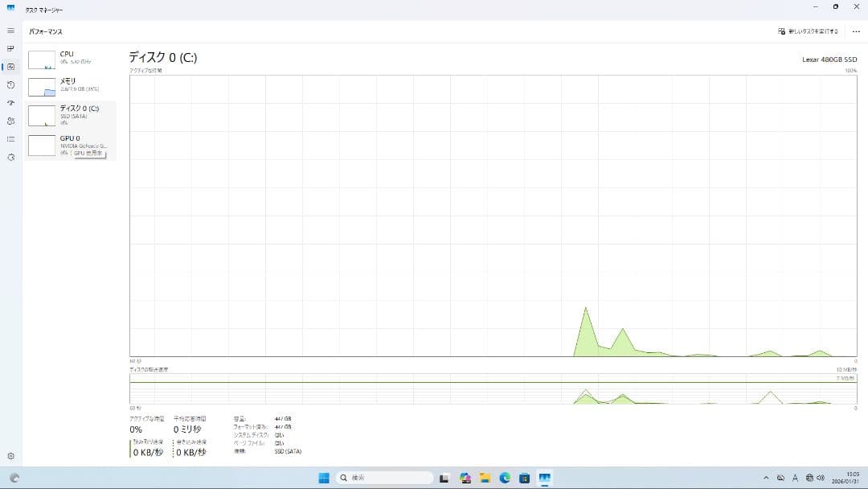Open the Processes page icon
Screen dimensions: 868x489
pos(10,48)
